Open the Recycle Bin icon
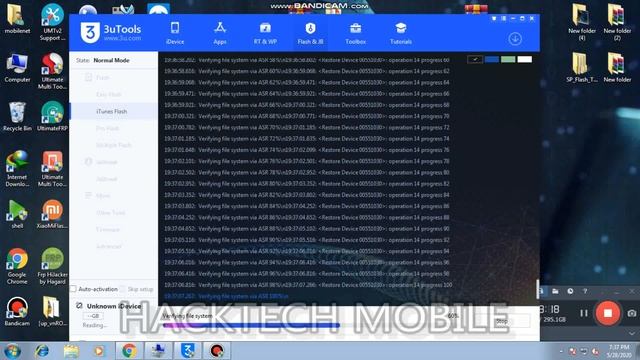 (17, 117)
